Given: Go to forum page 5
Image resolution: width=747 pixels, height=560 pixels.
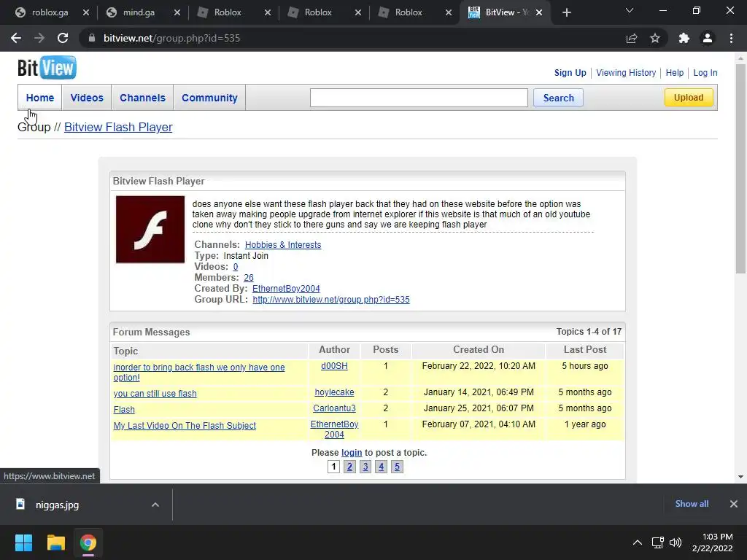Looking at the screenshot, I should (x=397, y=467).
